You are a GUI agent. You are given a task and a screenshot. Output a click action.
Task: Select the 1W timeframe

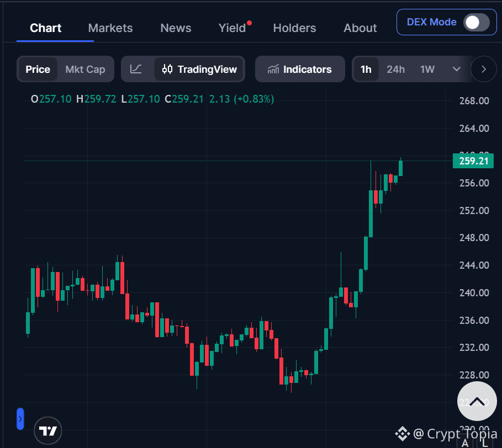click(x=427, y=70)
